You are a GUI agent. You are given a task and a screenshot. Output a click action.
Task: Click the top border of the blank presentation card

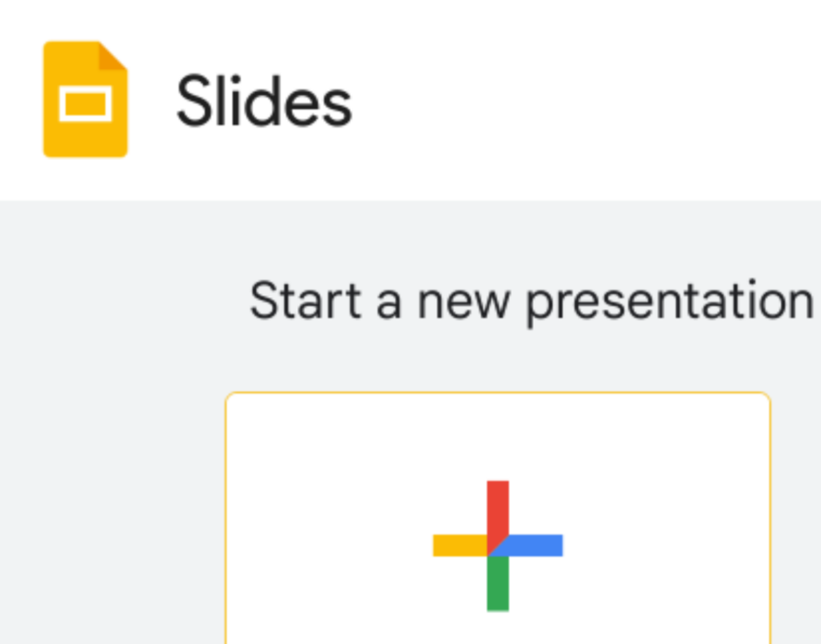(497, 394)
